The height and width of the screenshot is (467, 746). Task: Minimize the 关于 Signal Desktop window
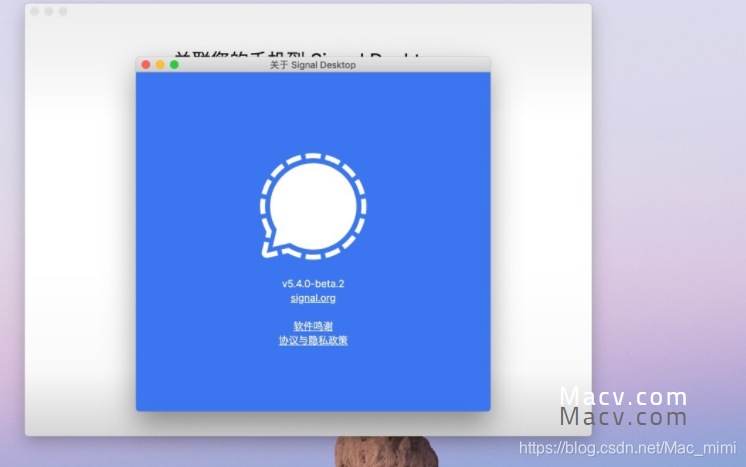[x=160, y=65]
